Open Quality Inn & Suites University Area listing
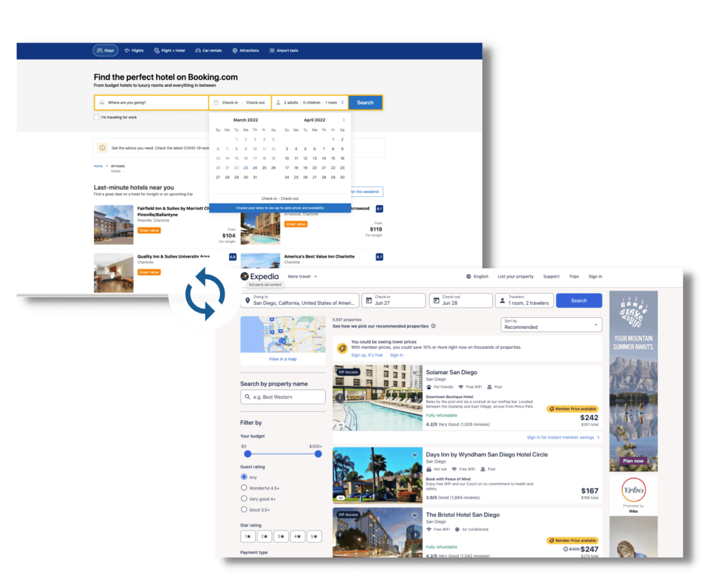The height and width of the screenshot is (588, 702). click(173, 256)
